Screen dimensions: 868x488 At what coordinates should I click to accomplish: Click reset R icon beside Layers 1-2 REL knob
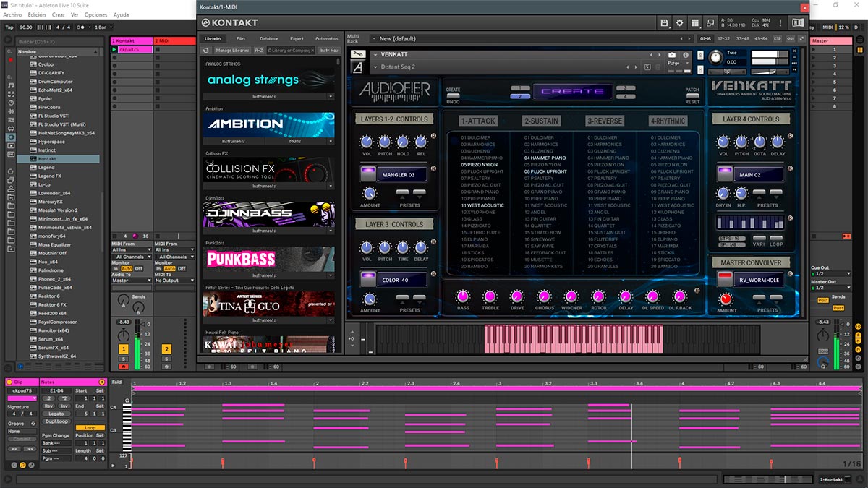[x=433, y=136]
